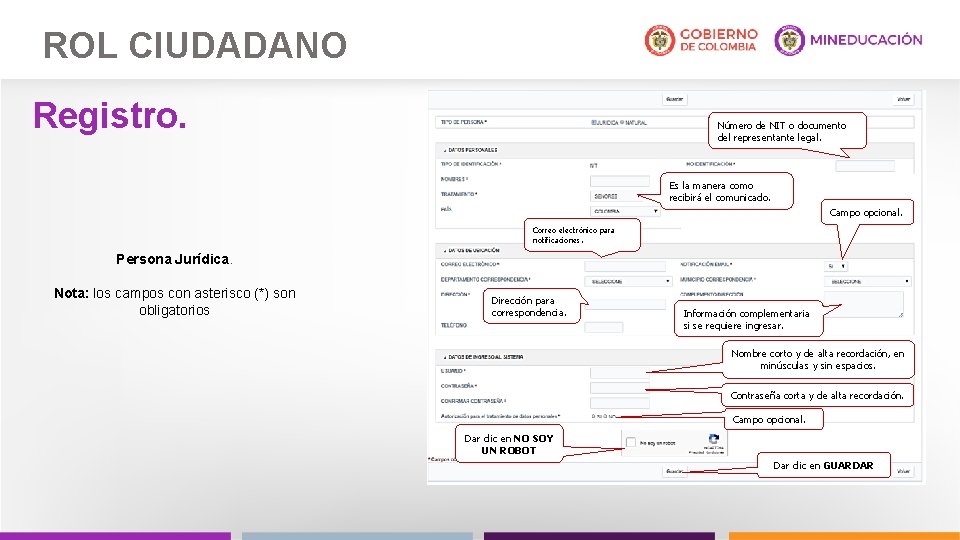960x540 pixels.
Task: Focus the Confirmar Contraseña input field
Action: point(620,403)
